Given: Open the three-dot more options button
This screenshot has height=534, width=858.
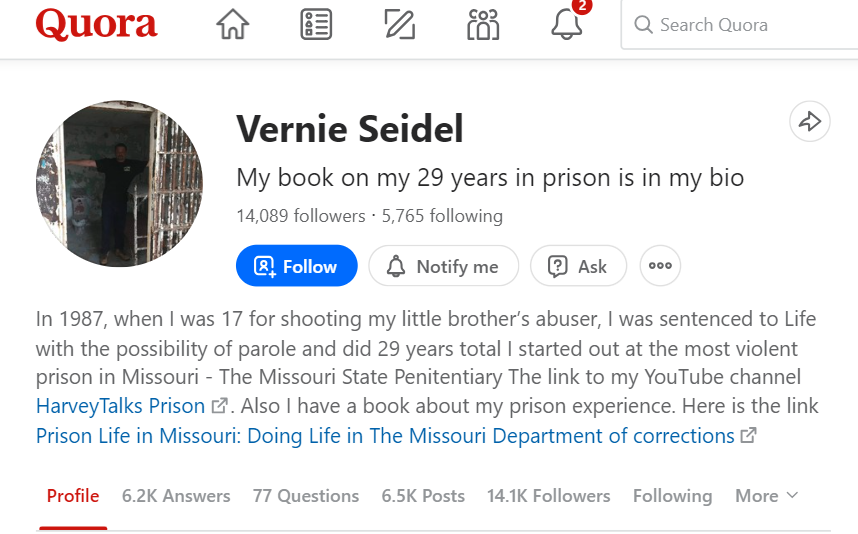Looking at the screenshot, I should pyautogui.click(x=660, y=266).
